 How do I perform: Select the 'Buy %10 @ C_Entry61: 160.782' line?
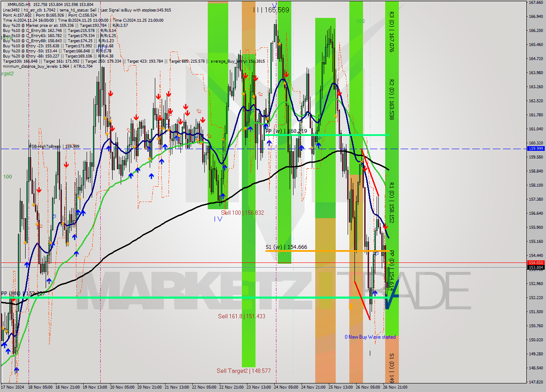59,36
